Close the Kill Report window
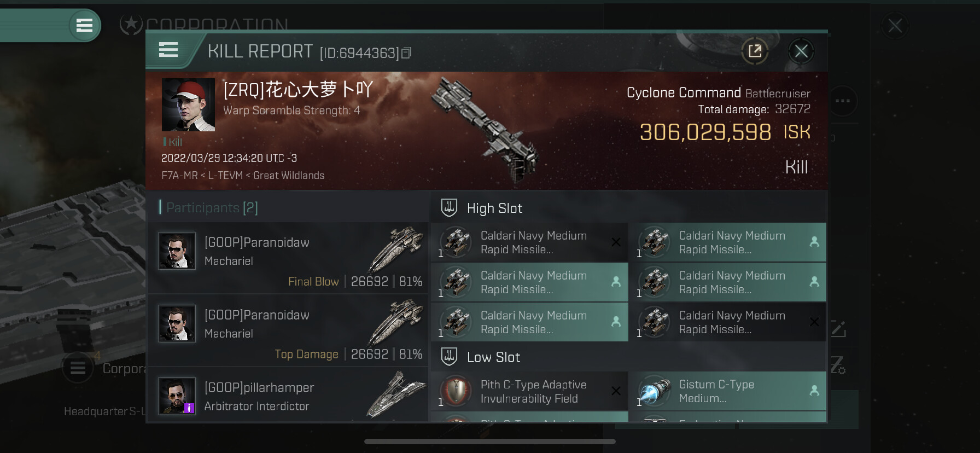The height and width of the screenshot is (453, 980). point(801,51)
